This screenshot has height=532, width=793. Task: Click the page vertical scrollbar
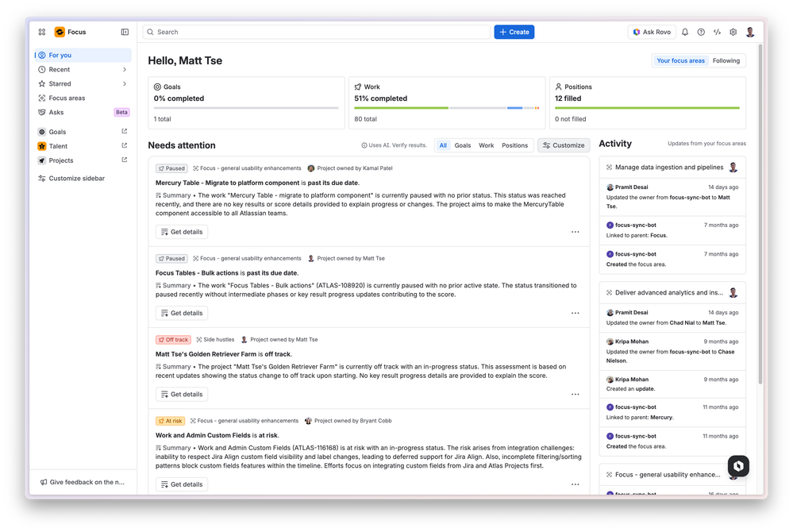760,214
